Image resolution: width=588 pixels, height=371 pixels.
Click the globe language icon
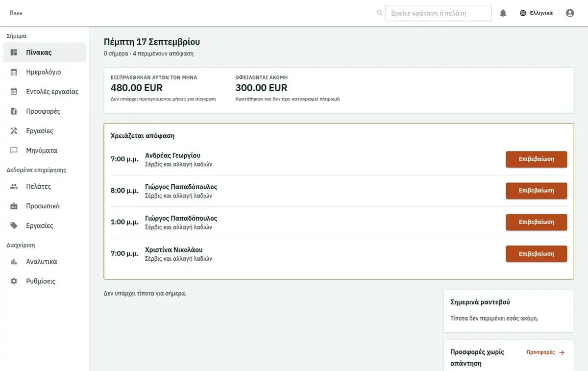pyautogui.click(x=523, y=13)
